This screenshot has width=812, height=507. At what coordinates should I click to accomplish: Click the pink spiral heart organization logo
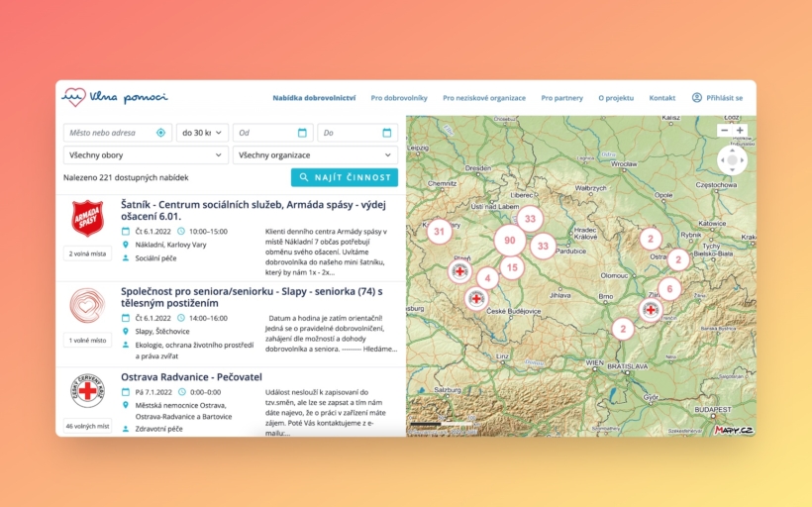pyautogui.click(x=87, y=306)
